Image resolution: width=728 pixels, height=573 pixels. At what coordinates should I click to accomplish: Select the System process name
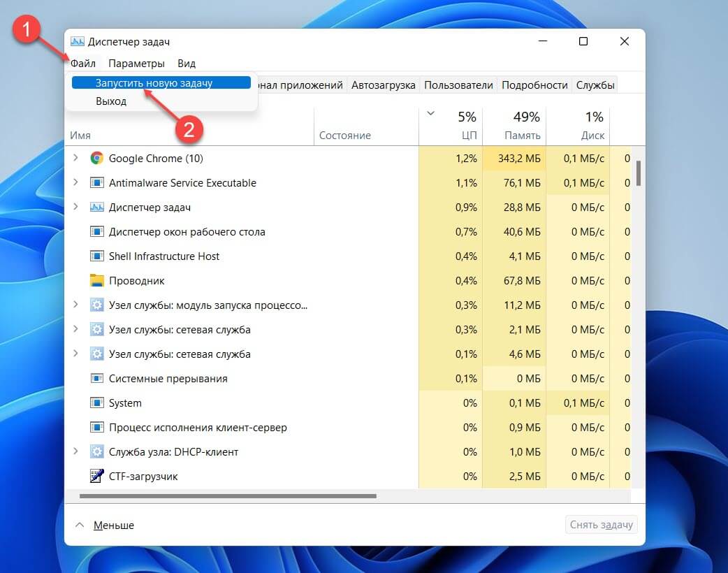click(125, 403)
